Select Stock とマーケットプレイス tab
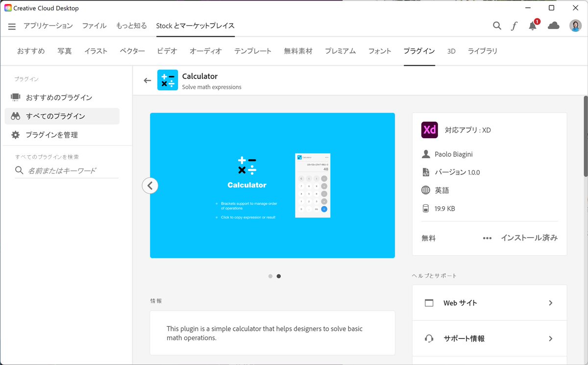Viewport: 588px width, 365px height. pyautogui.click(x=196, y=26)
